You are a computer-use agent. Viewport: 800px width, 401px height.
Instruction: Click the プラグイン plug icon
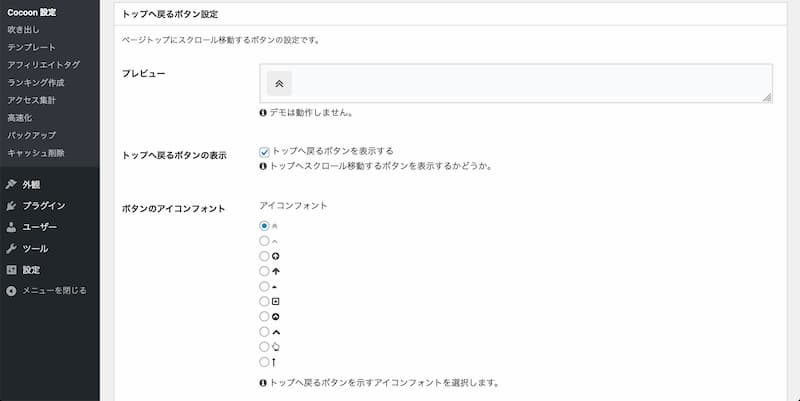coord(11,206)
